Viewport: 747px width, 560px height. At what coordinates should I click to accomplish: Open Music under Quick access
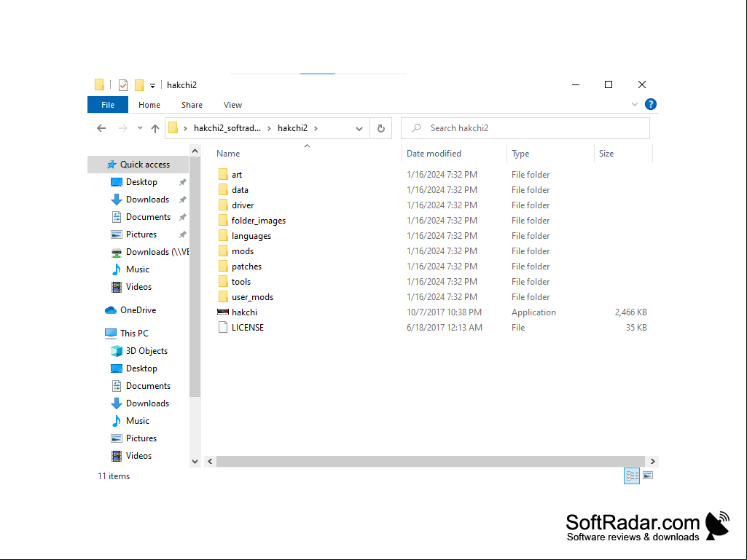pyautogui.click(x=137, y=269)
